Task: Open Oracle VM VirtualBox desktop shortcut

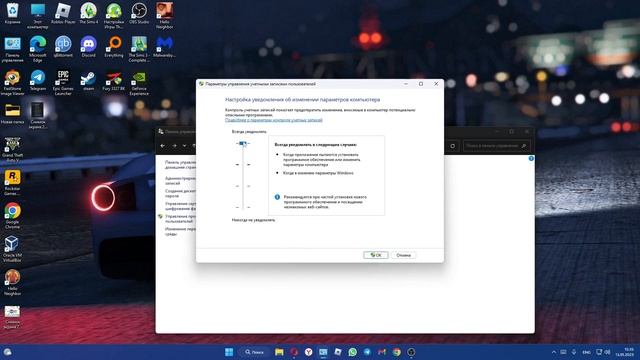Action: coord(12,249)
